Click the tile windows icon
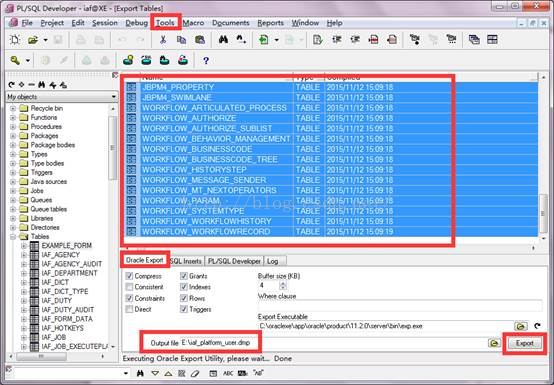Viewport: 554px width, 385px height. tap(492, 40)
